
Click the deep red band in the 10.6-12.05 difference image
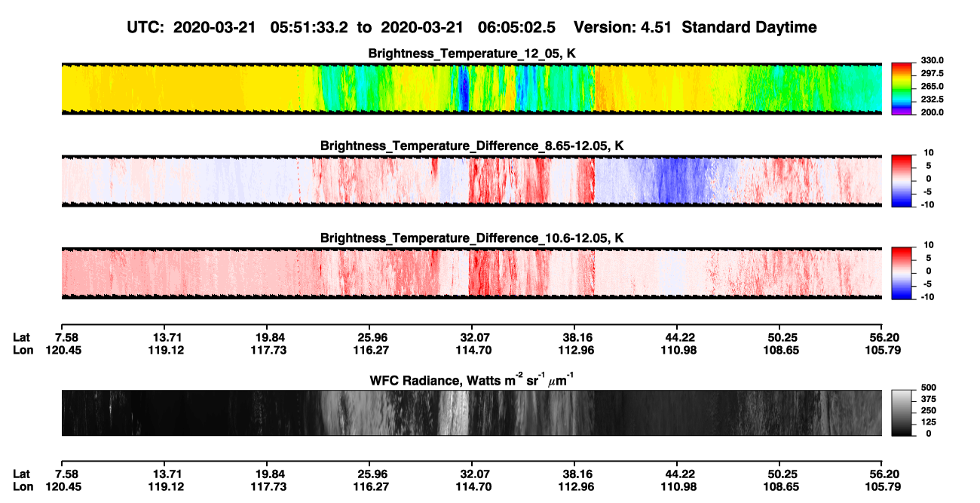tap(479, 273)
